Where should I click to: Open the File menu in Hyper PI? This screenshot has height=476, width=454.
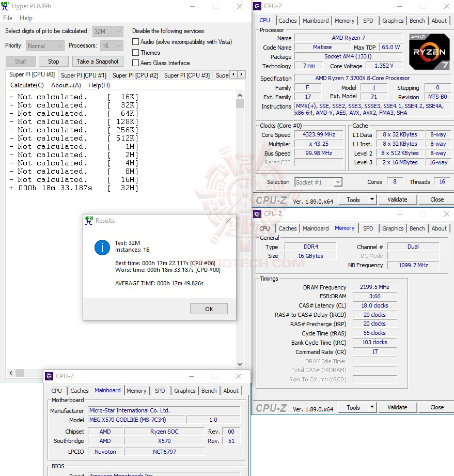pyautogui.click(x=8, y=18)
